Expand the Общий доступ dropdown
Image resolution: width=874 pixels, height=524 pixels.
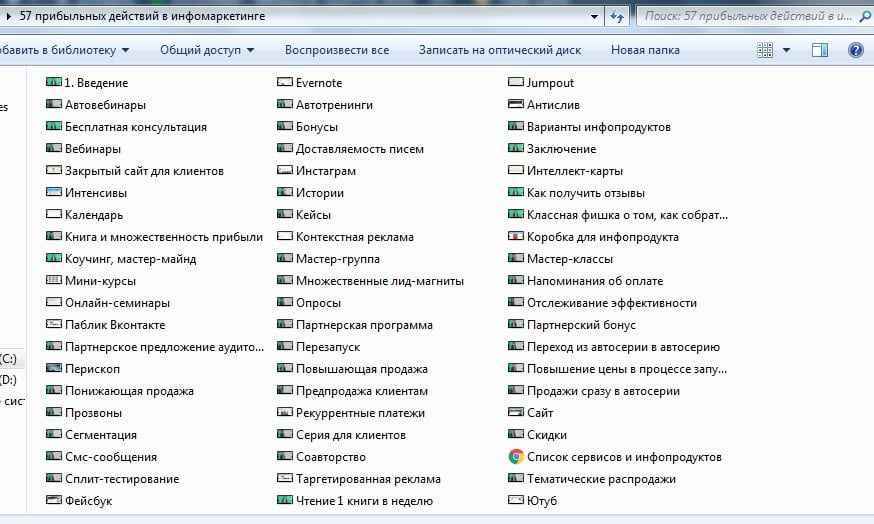pos(250,50)
